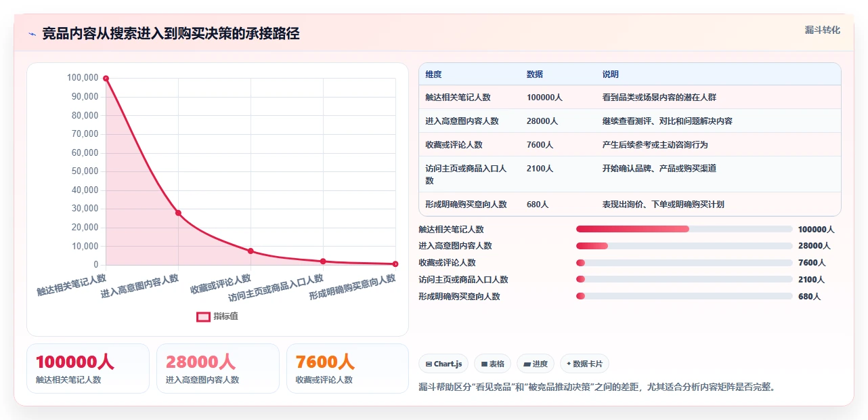The width and height of the screenshot is (868, 420).
Task: Click the 100,000 data point on chart
Action: click(x=106, y=79)
